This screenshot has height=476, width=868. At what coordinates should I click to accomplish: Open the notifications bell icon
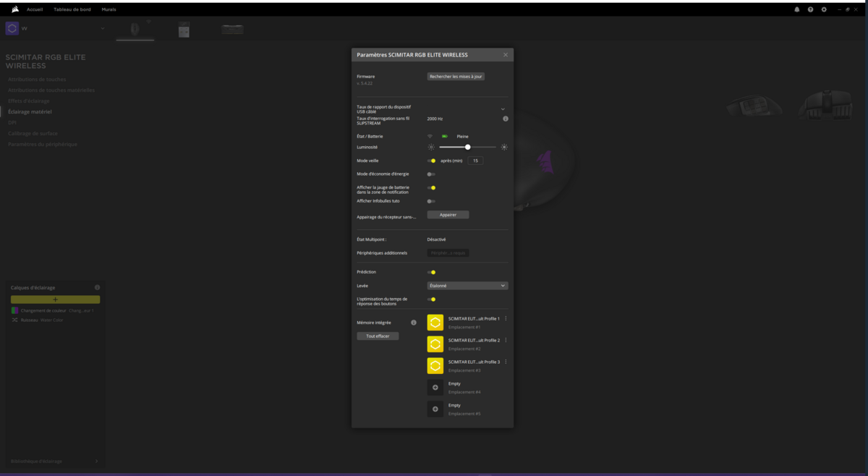(x=797, y=9)
